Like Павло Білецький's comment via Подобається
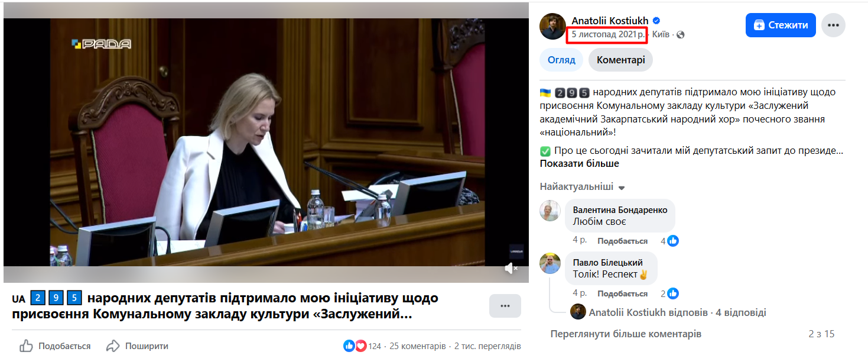 pos(622,293)
